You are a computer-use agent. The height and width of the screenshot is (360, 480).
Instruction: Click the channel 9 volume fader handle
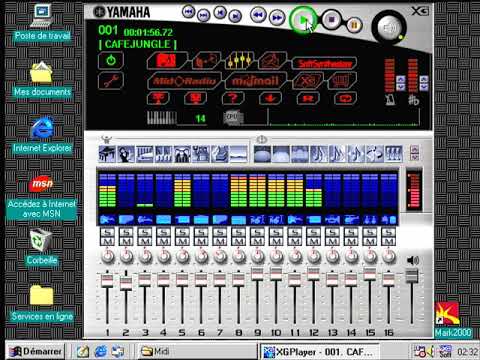click(257, 273)
